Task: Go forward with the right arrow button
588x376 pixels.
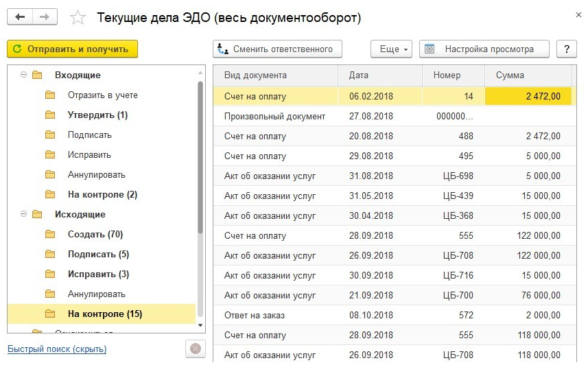Action: point(45,17)
